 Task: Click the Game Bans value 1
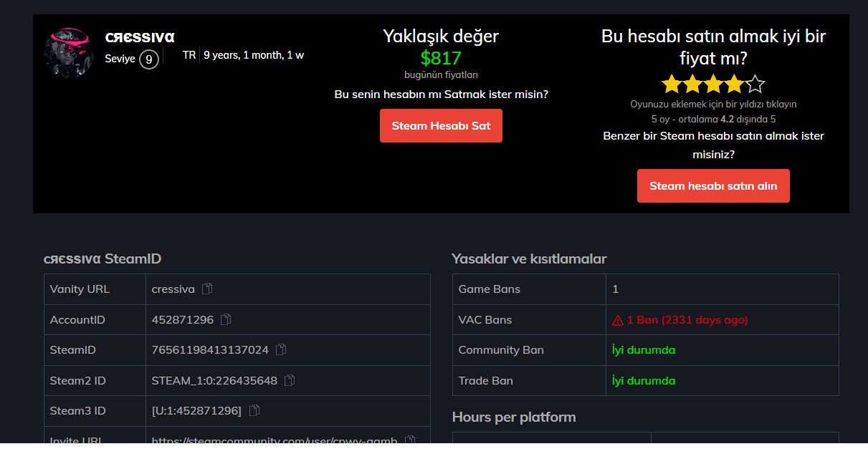point(616,289)
